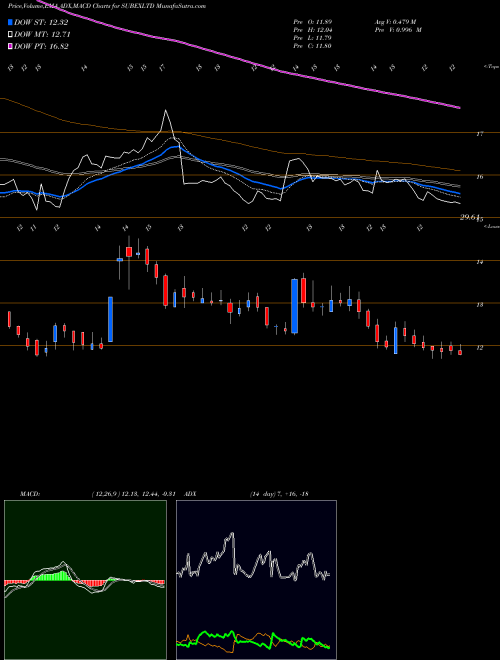The image size is (500, 660).
Task: Click the 16 price axis label
Action: pyautogui.click(x=480, y=177)
